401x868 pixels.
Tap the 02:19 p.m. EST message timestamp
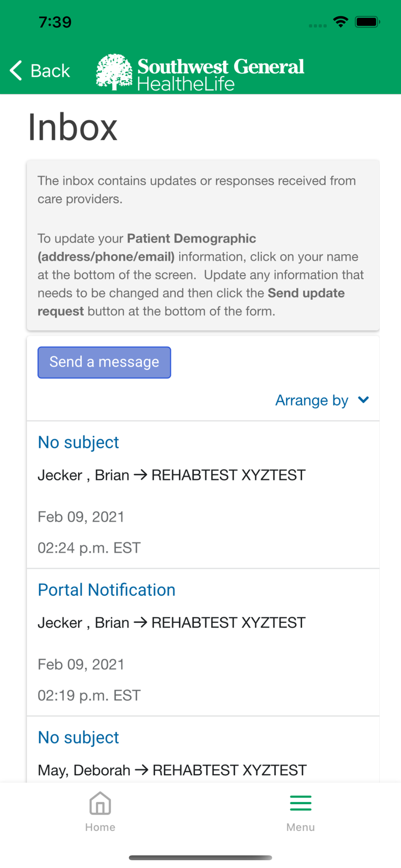point(89,695)
